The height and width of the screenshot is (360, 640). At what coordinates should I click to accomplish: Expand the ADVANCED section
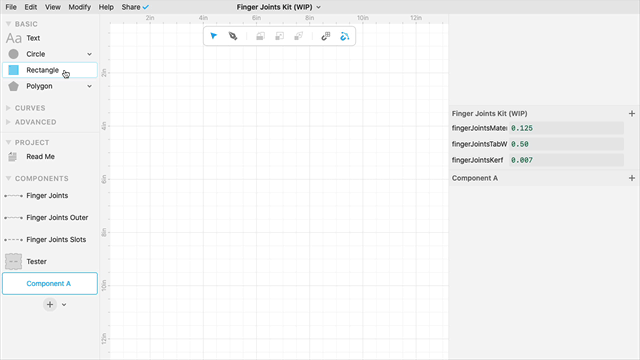[x=8, y=122]
